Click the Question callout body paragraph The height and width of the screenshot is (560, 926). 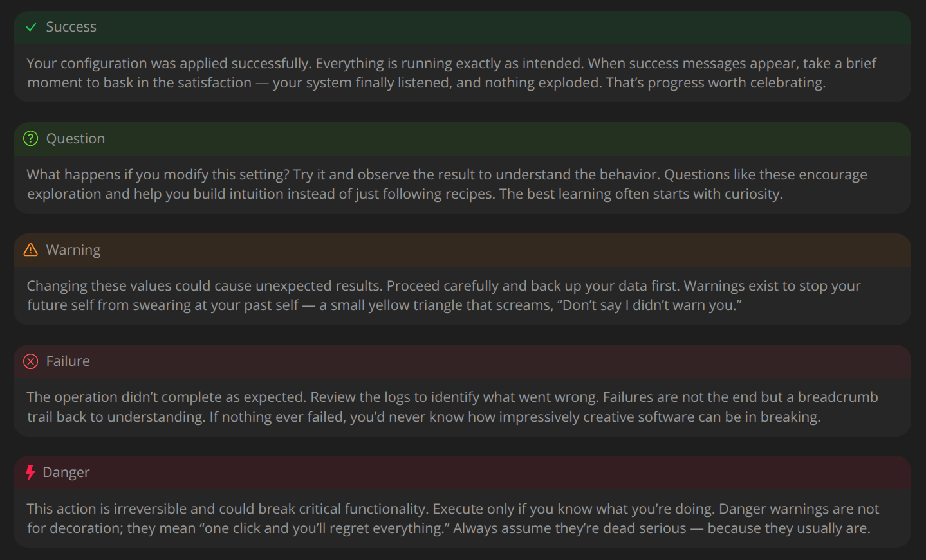[x=447, y=185]
